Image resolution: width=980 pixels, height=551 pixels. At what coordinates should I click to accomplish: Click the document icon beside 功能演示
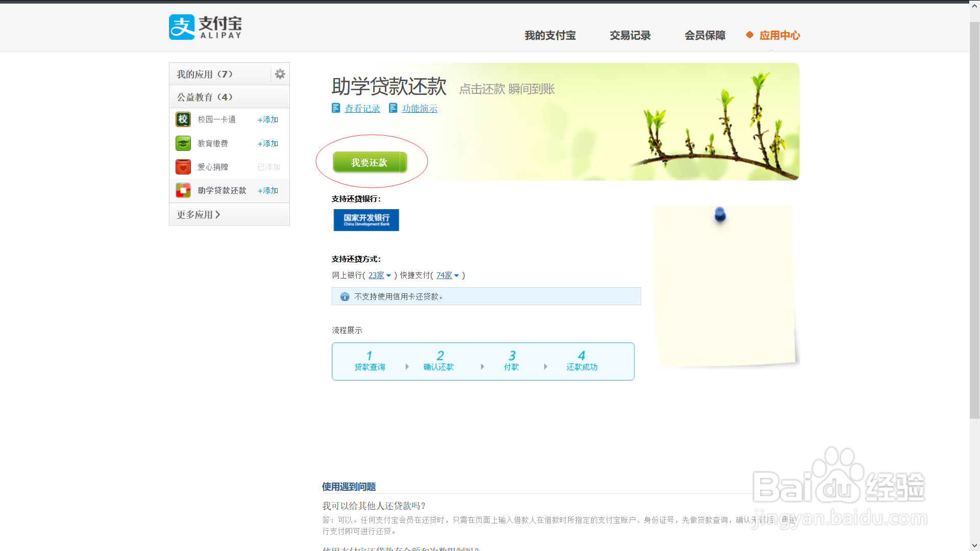[x=393, y=108]
